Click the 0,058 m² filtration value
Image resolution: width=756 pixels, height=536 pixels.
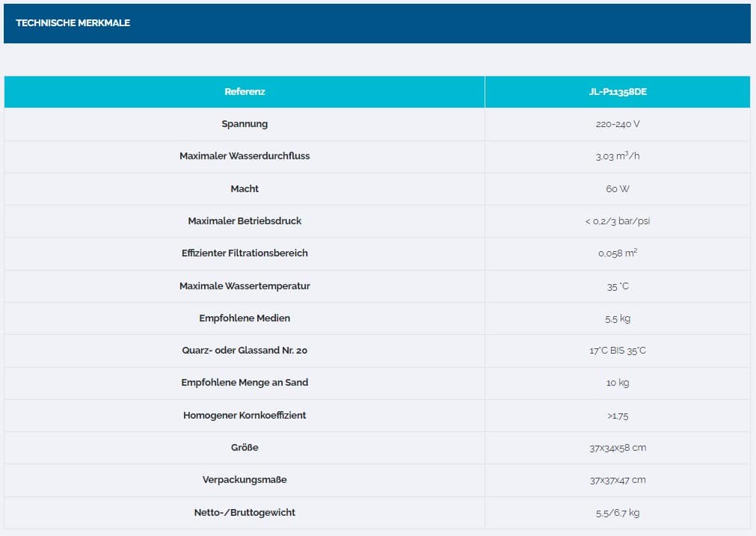click(x=617, y=253)
